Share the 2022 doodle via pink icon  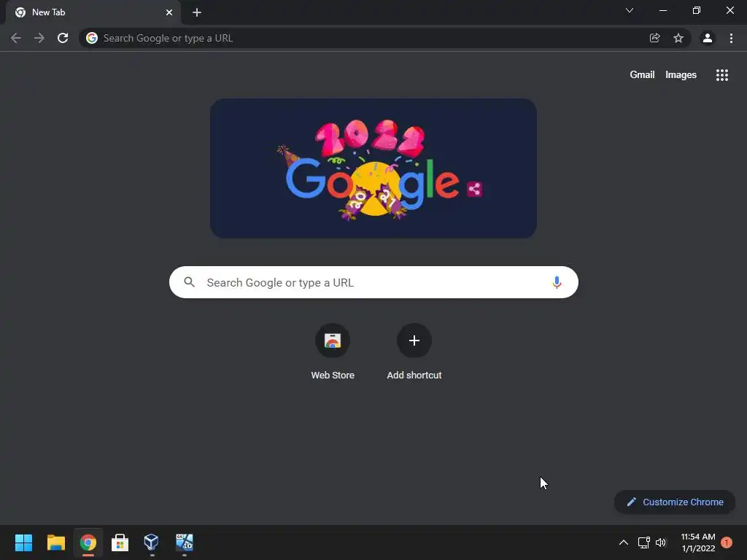[x=474, y=189]
